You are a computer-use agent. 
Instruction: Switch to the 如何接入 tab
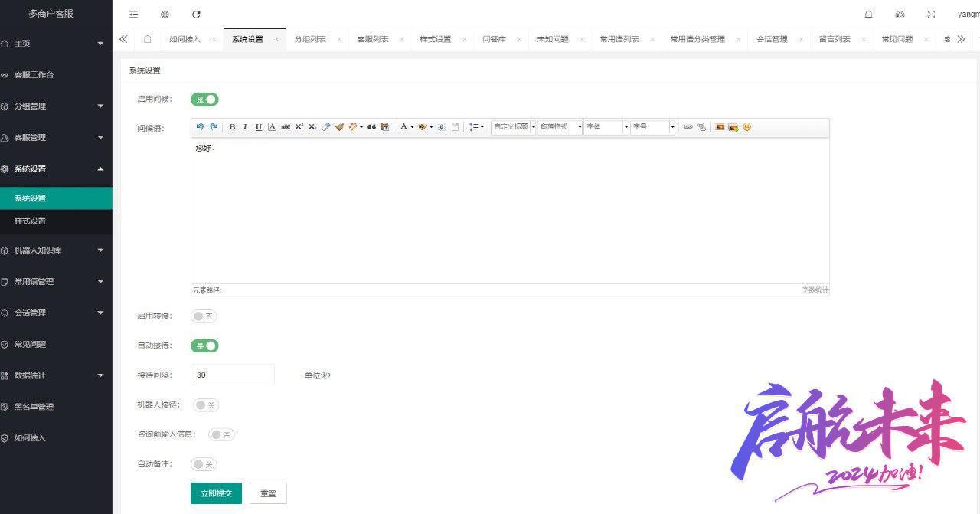pyautogui.click(x=185, y=39)
